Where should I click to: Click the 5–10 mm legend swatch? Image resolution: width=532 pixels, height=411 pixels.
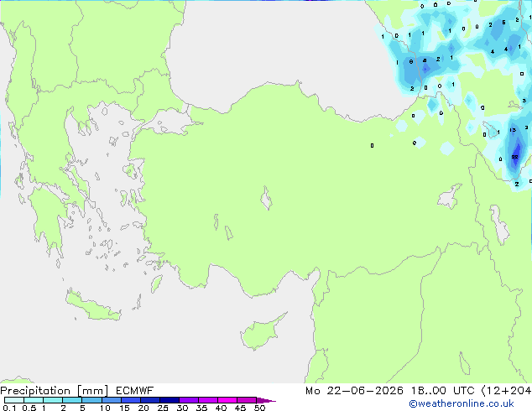click(91, 400)
